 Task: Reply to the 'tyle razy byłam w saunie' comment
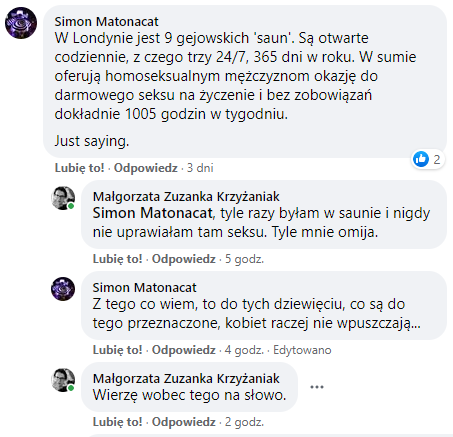(184, 259)
